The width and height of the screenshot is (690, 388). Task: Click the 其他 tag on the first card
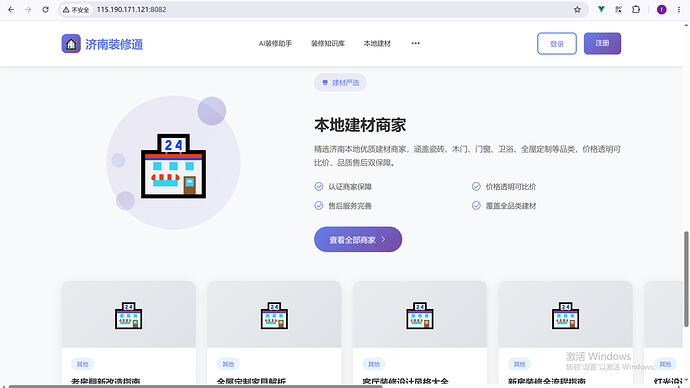tap(82, 364)
